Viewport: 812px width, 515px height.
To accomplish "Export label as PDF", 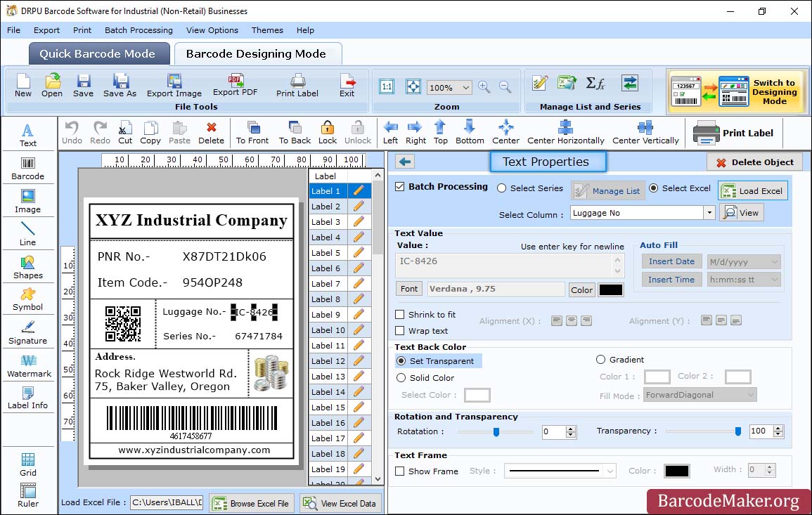I will pyautogui.click(x=235, y=86).
